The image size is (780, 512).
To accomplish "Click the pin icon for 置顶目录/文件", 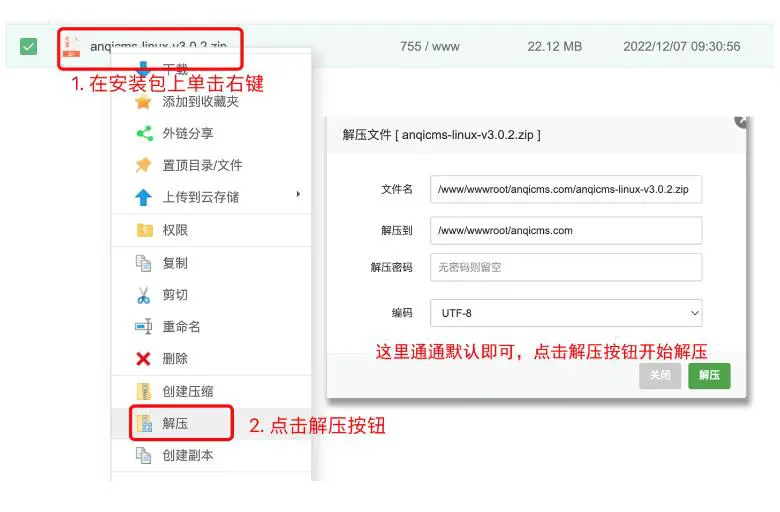I will tap(143, 165).
